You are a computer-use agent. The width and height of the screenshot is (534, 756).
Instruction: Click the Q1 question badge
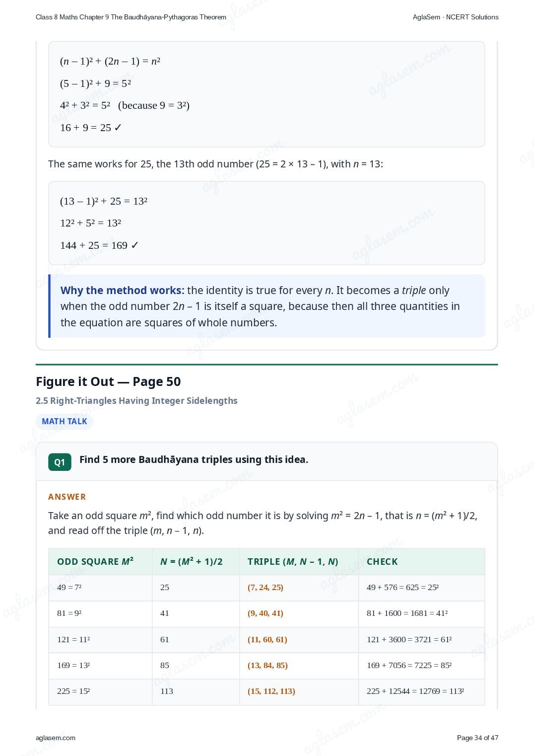pos(60,462)
